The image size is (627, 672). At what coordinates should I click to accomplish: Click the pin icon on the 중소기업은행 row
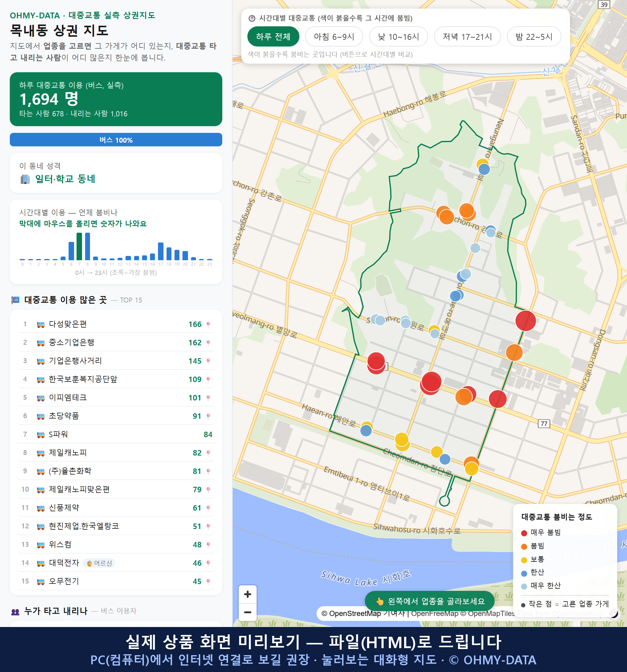coord(208,343)
